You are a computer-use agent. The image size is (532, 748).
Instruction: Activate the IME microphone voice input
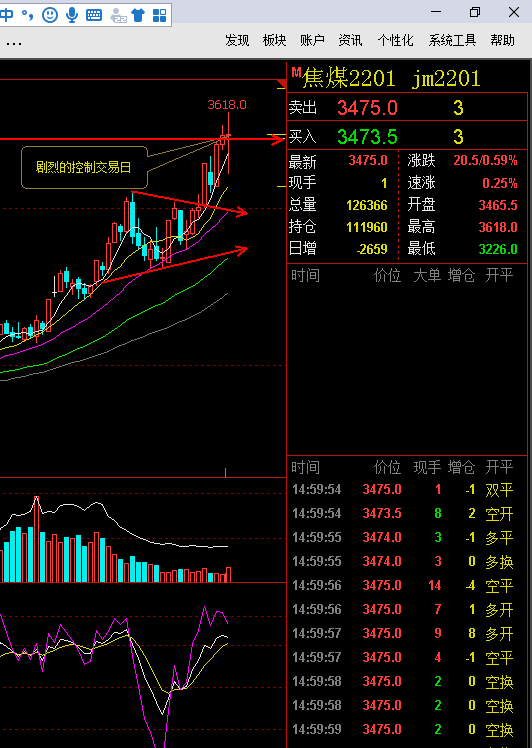[x=72, y=15]
